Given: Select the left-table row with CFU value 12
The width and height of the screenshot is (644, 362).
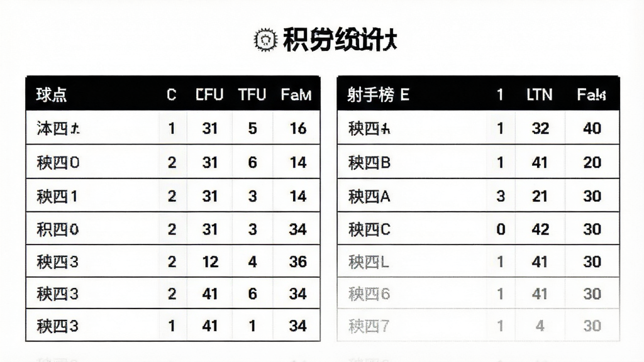Looking at the screenshot, I should coord(173,261).
